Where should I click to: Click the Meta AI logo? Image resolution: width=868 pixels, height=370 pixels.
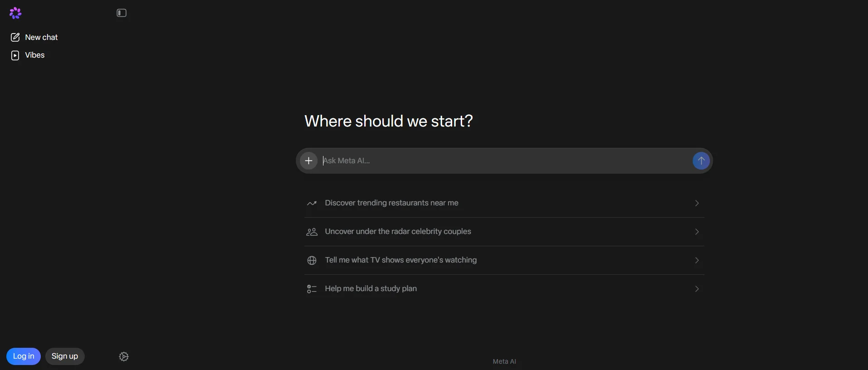[15, 13]
